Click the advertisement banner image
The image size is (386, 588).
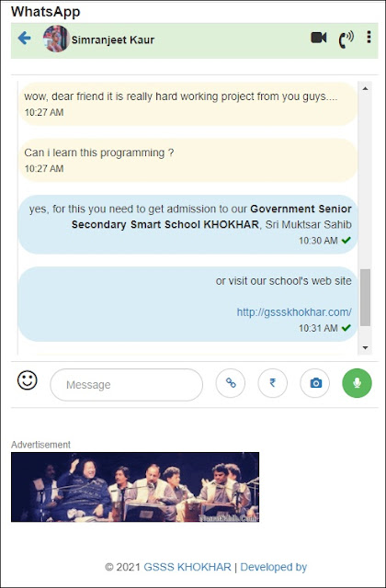pyautogui.click(x=135, y=487)
